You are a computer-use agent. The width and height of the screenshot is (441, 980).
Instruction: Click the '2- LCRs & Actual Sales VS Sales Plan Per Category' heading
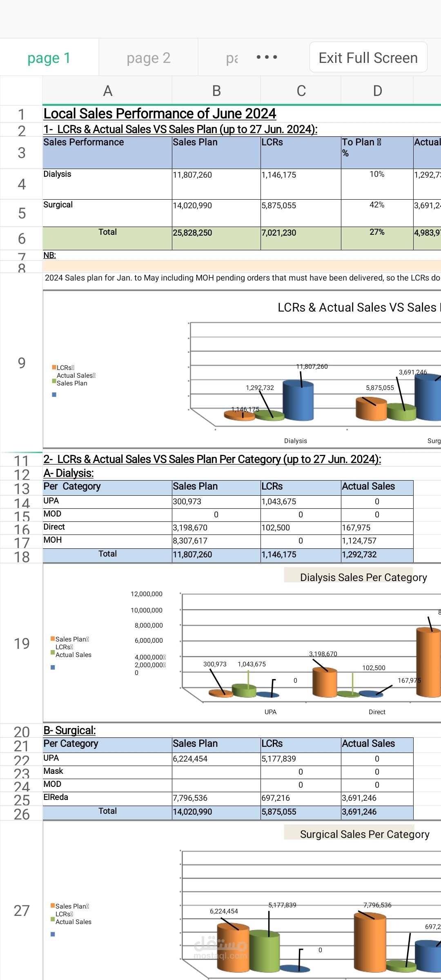tap(212, 459)
